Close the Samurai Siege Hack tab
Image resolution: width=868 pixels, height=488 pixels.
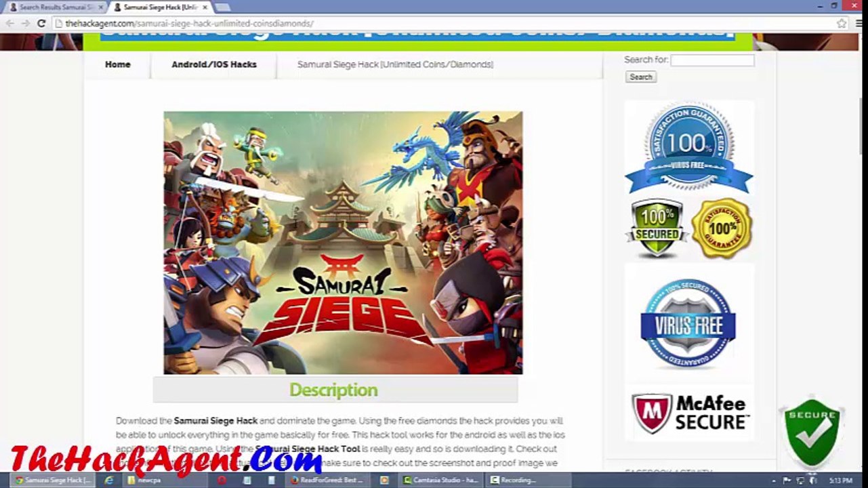click(x=205, y=7)
